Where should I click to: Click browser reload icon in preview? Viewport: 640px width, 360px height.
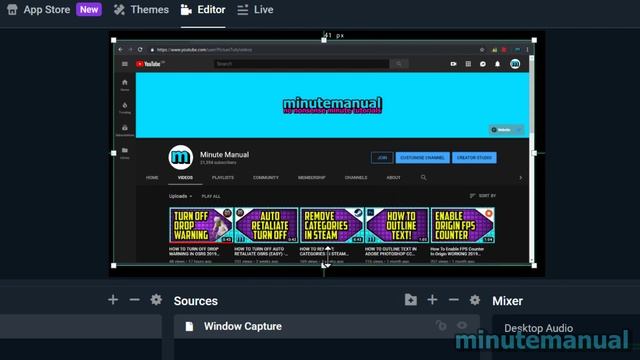pos(140,49)
